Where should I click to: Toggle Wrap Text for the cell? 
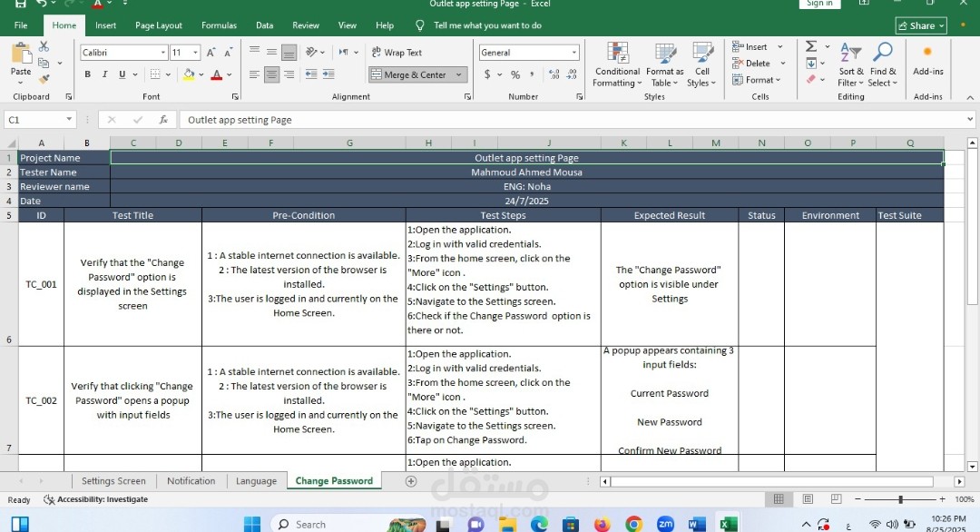pyautogui.click(x=397, y=53)
